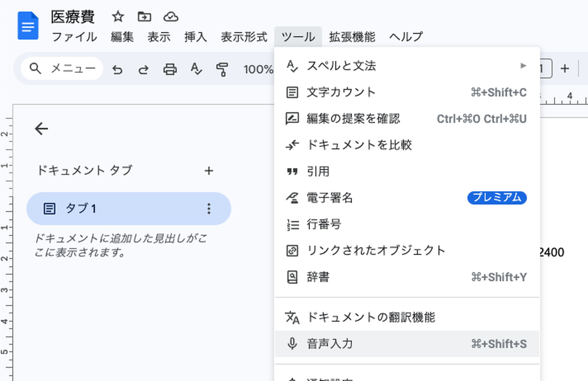Check the cloud save status icon
This screenshot has width=588, height=381.
(171, 17)
